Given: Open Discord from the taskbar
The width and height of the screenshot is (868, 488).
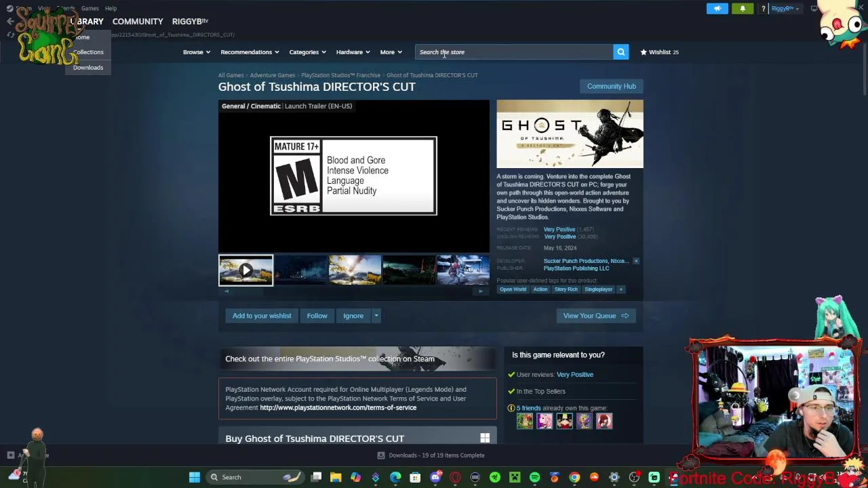Looking at the screenshot, I should pos(435,477).
